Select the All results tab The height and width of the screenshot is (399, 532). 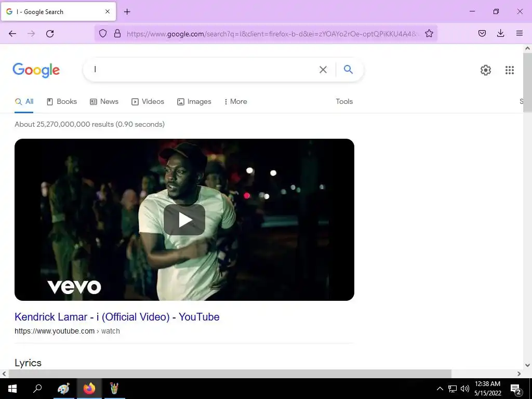point(24,101)
